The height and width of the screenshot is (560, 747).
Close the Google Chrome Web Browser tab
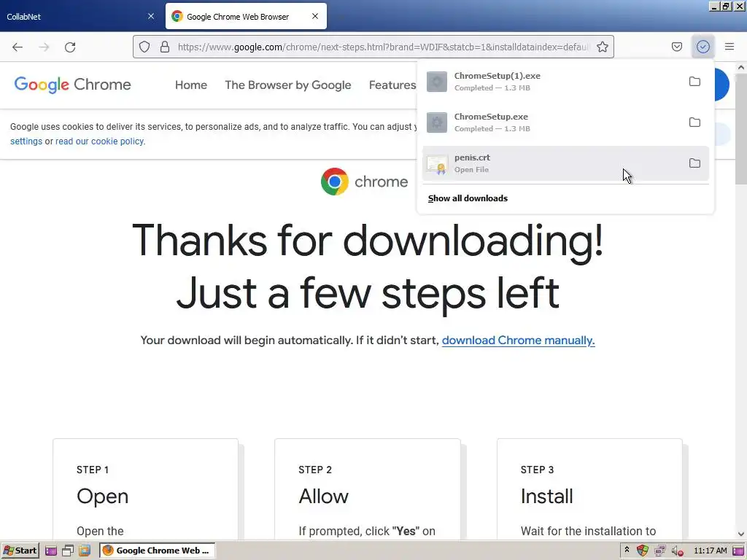click(315, 16)
